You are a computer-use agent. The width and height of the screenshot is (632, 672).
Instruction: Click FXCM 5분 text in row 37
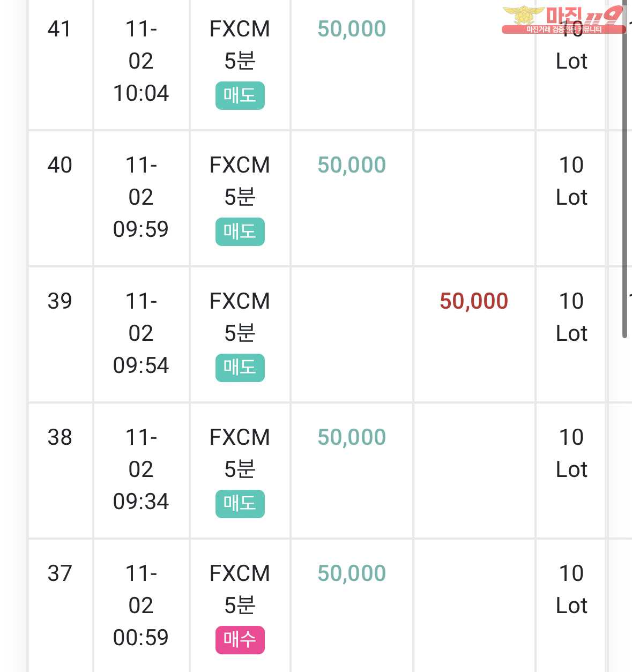point(240,589)
